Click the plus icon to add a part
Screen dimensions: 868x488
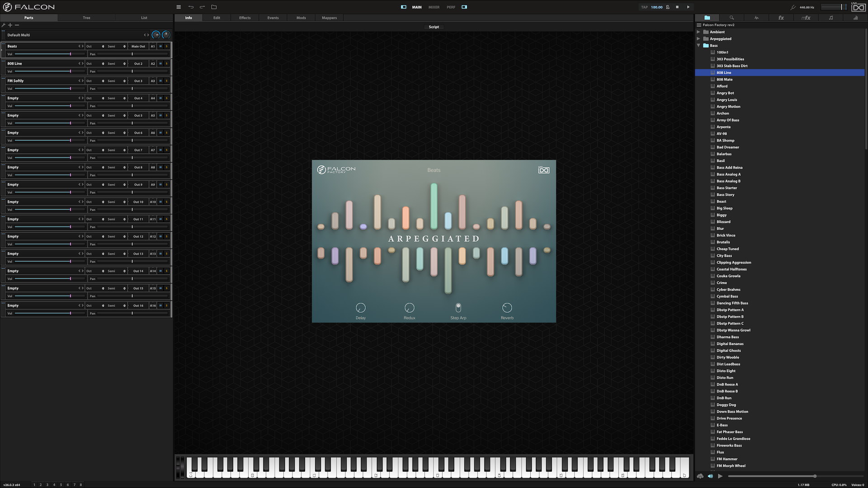pyautogui.click(x=10, y=25)
